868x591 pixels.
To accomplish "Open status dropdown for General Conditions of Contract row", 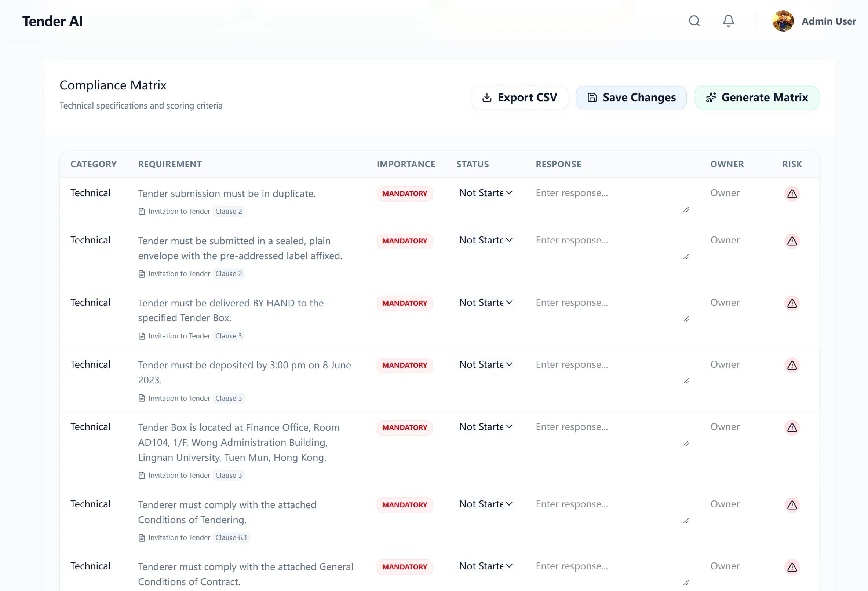I will click(485, 566).
